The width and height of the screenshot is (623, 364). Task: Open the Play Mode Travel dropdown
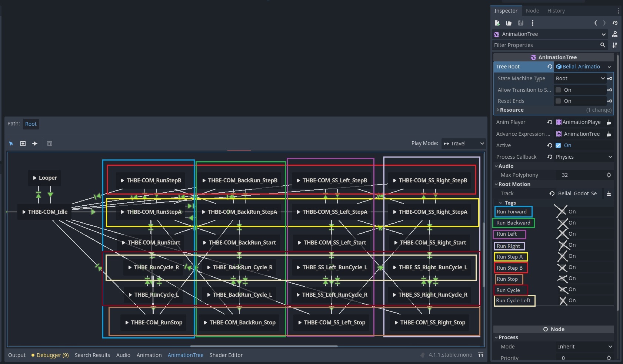click(463, 143)
